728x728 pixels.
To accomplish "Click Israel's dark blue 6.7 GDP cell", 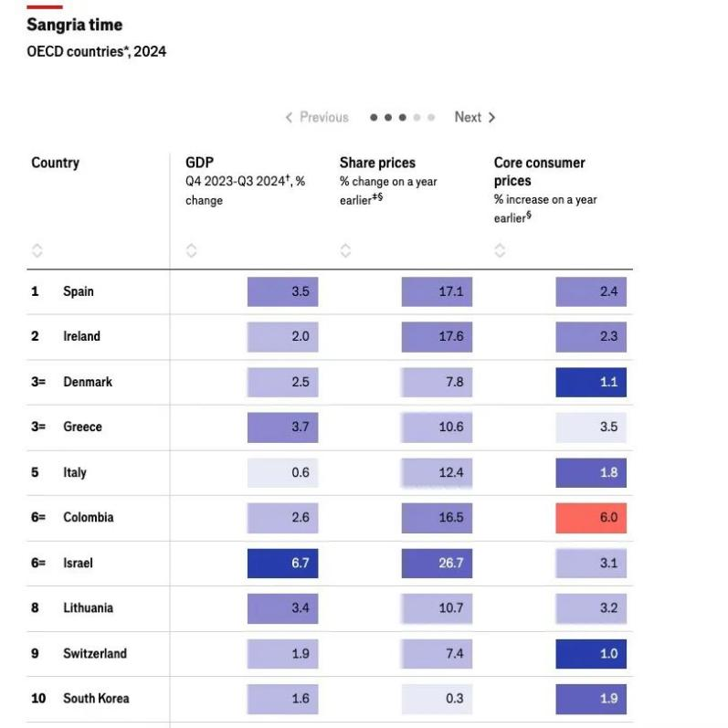I will tap(282, 563).
